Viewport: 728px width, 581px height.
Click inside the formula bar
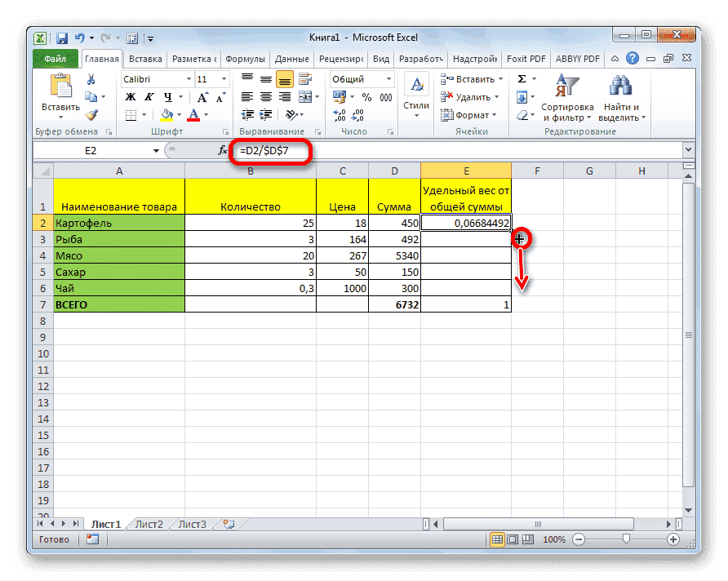[408, 150]
